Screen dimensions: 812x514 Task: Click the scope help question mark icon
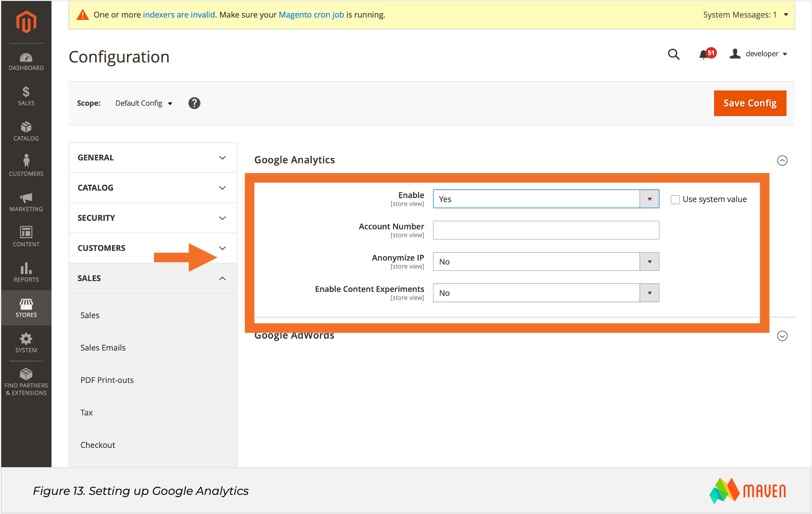(194, 103)
